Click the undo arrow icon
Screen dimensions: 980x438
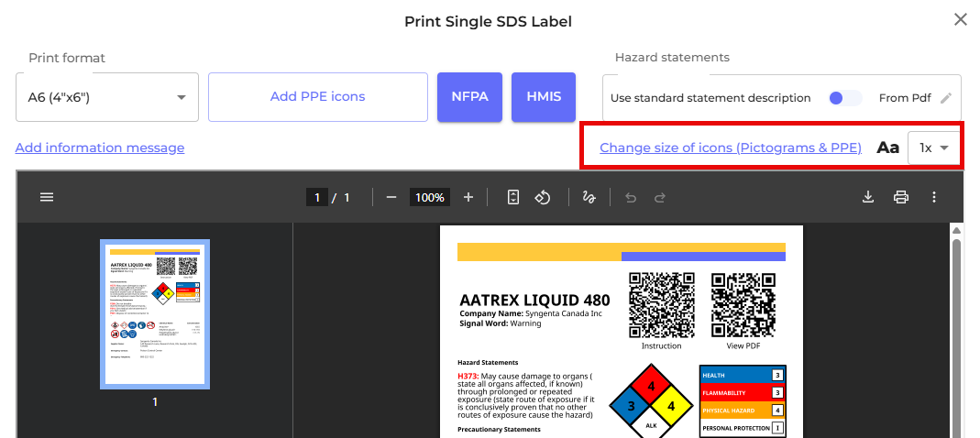(631, 197)
